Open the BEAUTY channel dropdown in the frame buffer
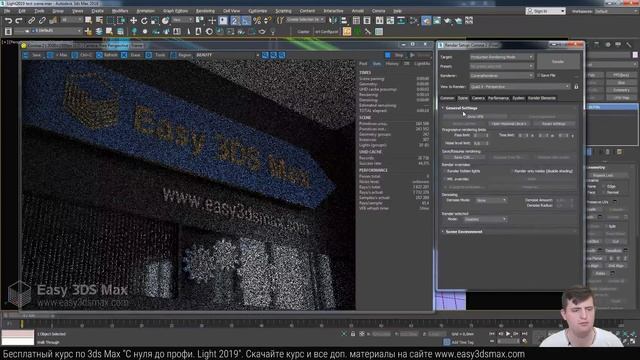 tap(227, 55)
